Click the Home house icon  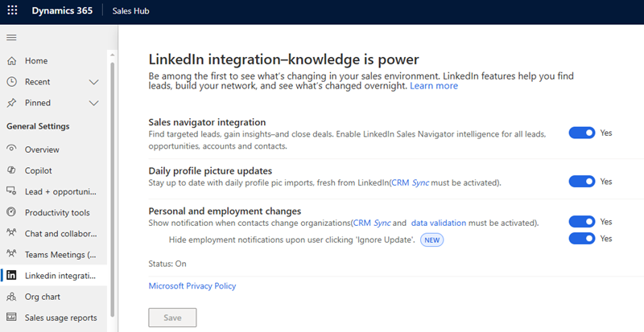pos(11,61)
